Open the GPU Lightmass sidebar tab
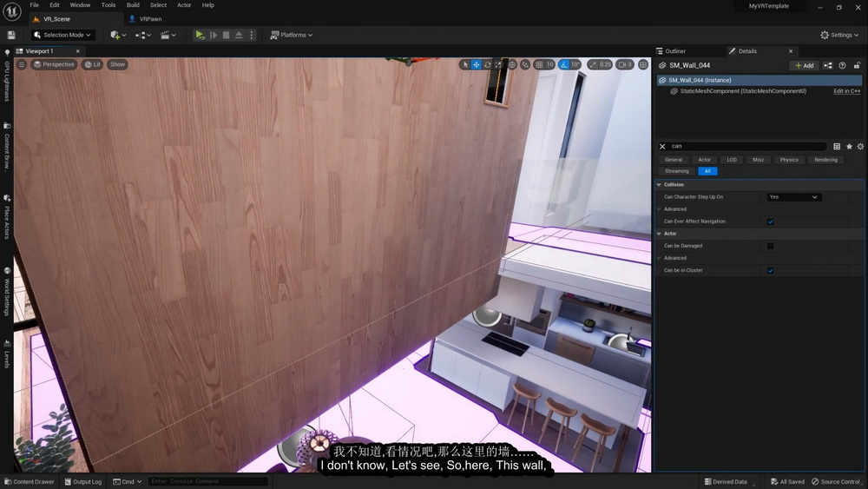The width and height of the screenshot is (868, 489). tap(7, 77)
